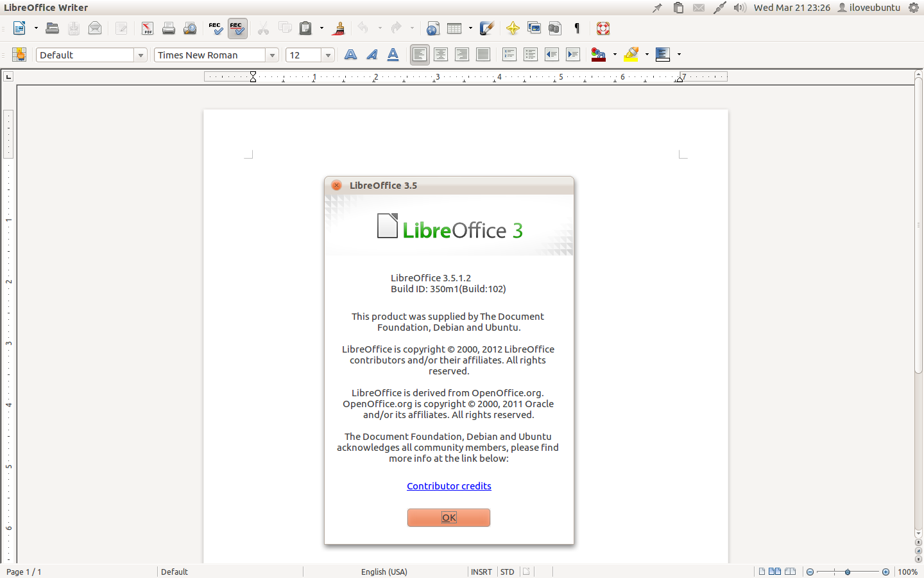Click the Open file folder icon

(53, 28)
